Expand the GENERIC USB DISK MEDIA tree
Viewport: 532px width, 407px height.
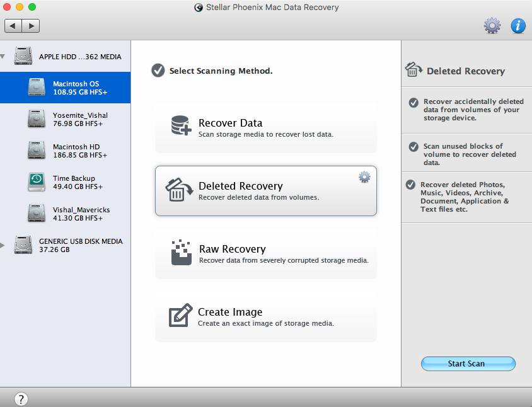[x=3, y=245]
